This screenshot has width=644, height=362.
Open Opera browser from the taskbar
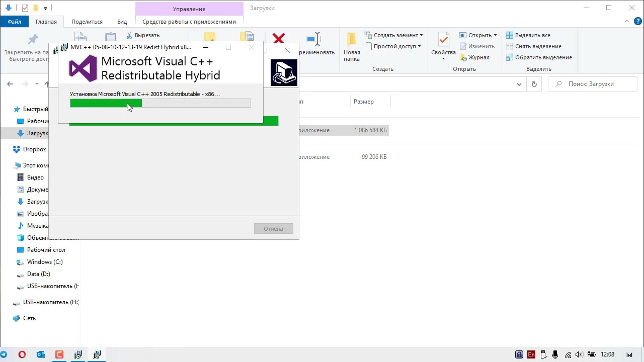22,354
